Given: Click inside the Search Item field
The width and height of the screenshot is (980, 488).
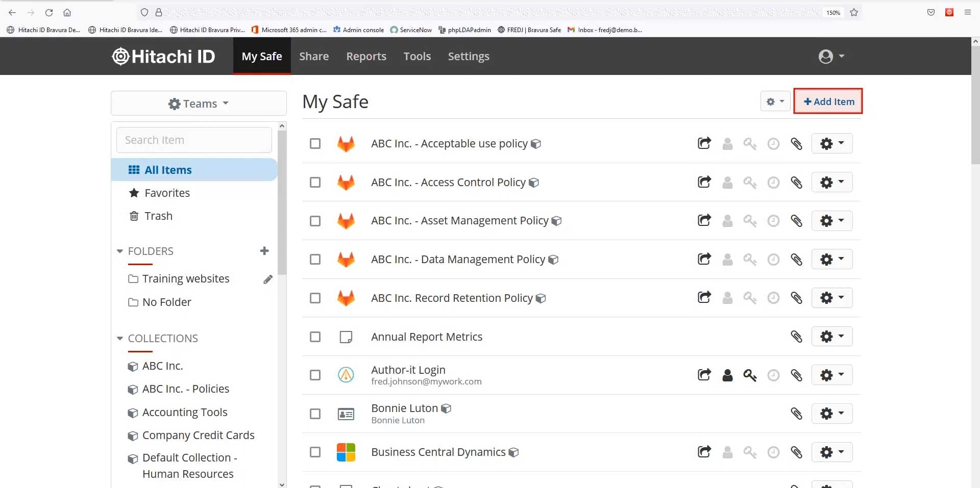Looking at the screenshot, I should pyautogui.click(x=193, y=140).
